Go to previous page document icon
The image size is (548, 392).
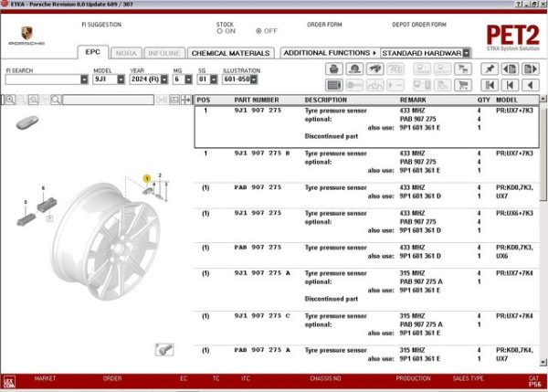[x=510, y=69]
